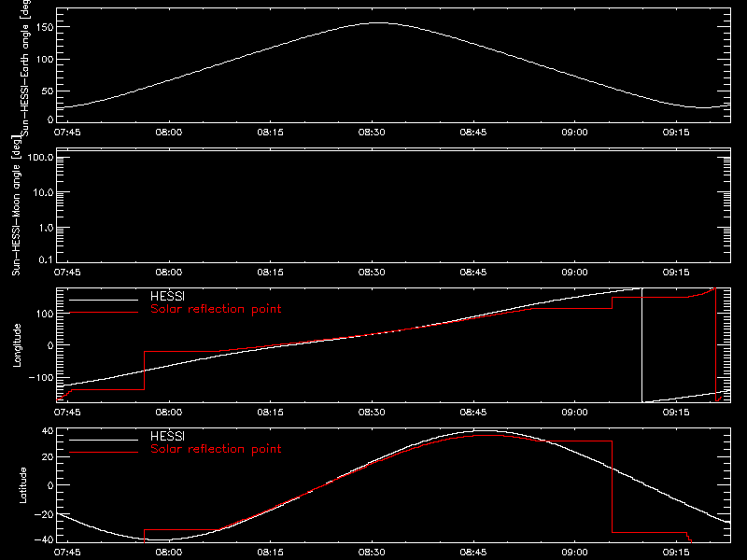The width and height of the screenshot is (747, 560).
Task: Click 08:30 time label under Latitude plot
Action: click(372, 553)
